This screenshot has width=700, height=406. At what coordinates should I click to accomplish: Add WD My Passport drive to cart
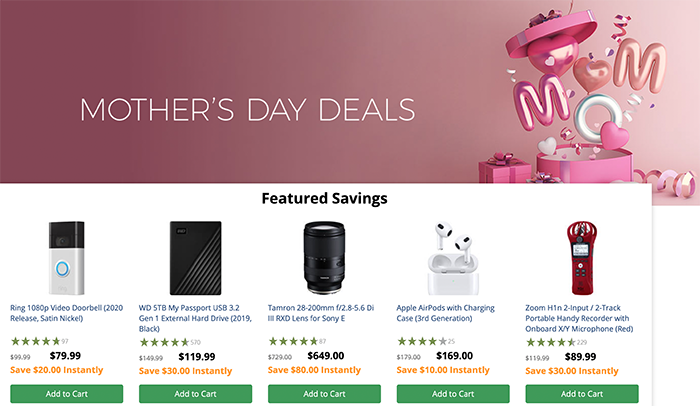195,394
